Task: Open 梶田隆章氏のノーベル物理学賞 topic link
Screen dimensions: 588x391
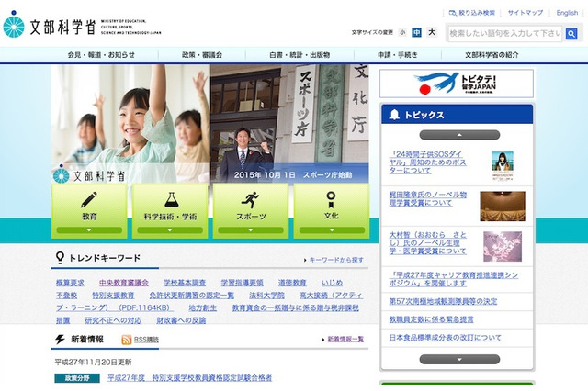Action: pos(428,198)
